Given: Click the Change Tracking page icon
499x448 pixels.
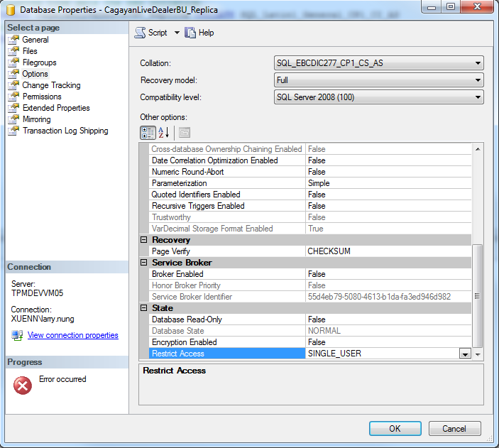Looking at the screenshot, I should click(13, 85).
